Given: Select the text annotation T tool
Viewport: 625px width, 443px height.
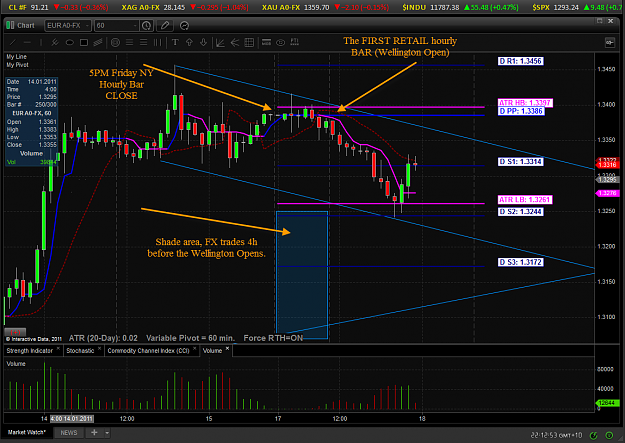Looking at the screenshot, I should point(175,42).
